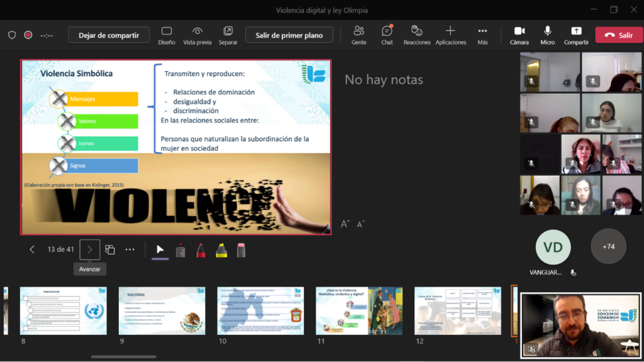Viewport: 644px width, 362px height.
Task: Click the window Restore button
Action: click(x=614, y=10)
